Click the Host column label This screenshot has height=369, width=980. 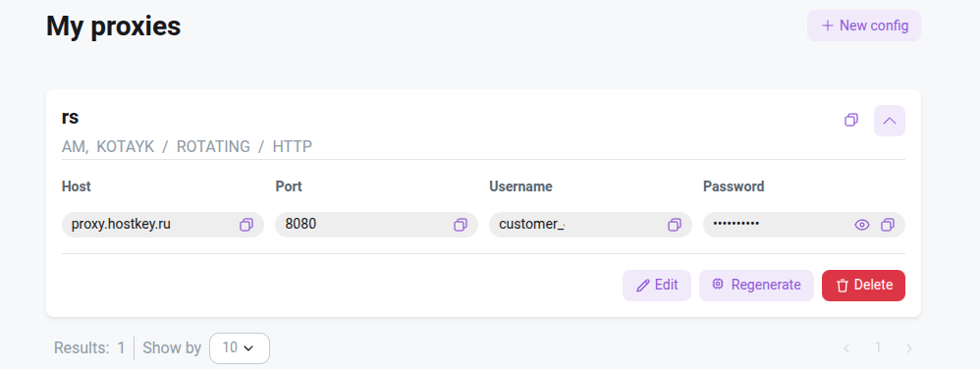[x=77, y=186]
